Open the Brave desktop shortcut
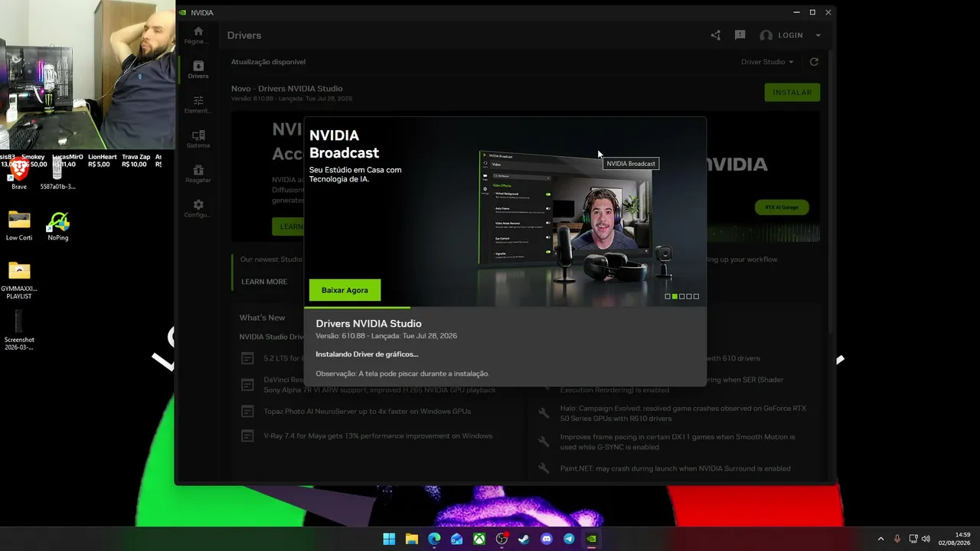Screen dimensions: 980x551 [x=19, y=174]
